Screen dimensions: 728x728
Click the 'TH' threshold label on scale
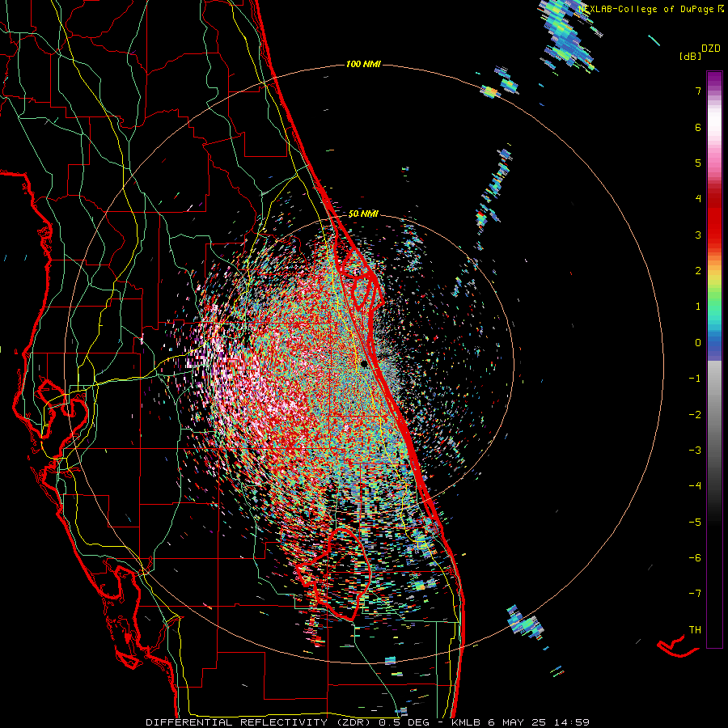click(x=695, y=629)
